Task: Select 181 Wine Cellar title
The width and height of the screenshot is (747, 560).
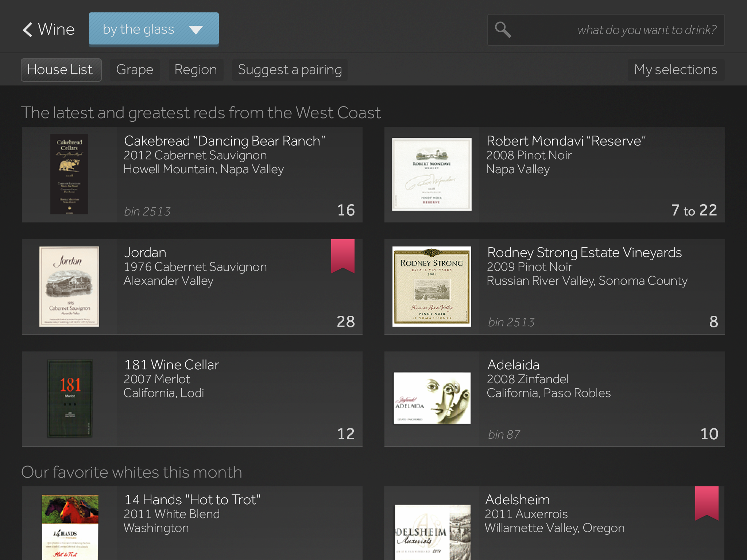Action: coord(171,365)
